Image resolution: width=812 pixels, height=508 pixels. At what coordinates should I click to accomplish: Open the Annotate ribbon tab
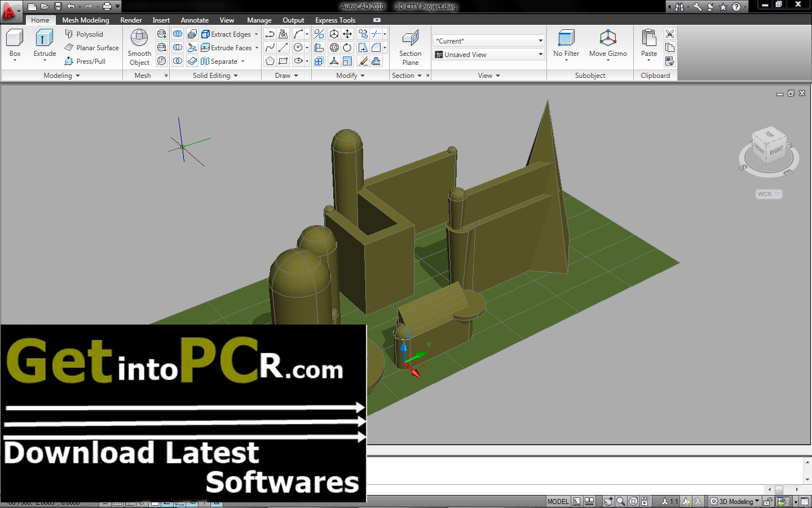[x=195, y=20]
